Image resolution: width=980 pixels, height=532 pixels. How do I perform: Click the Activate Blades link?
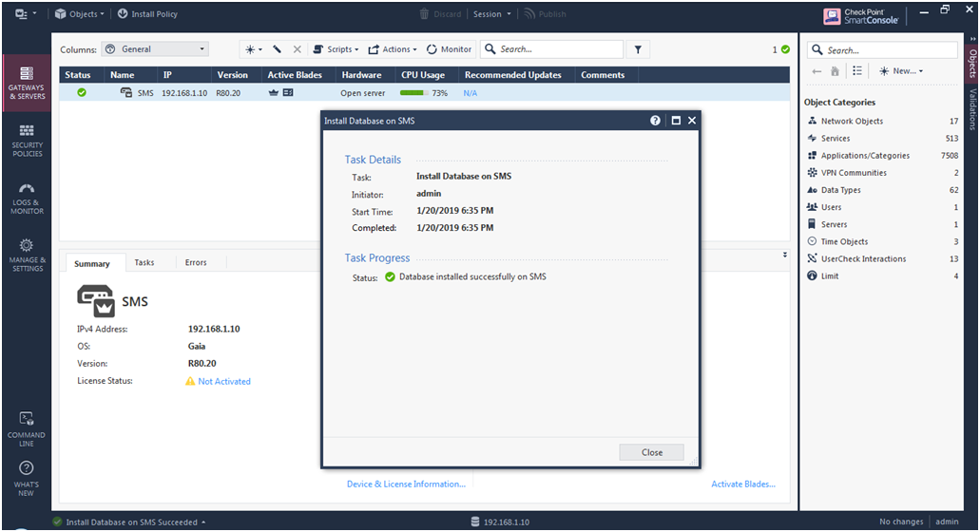tap(743, 484)
